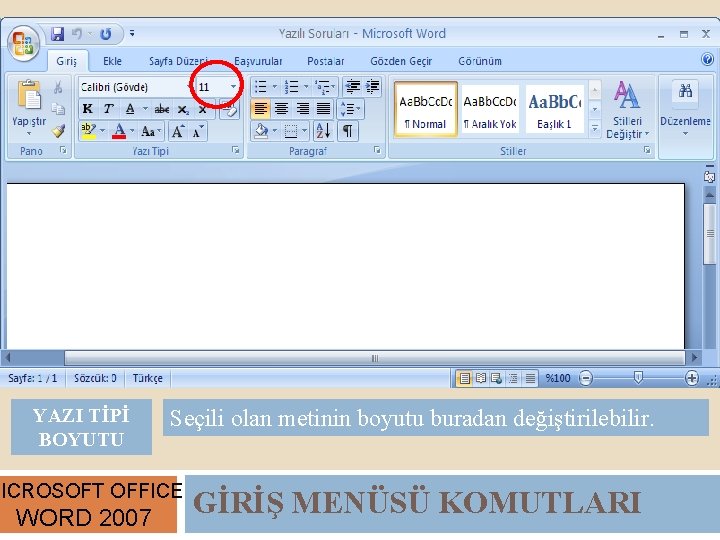Click the Redo arrow in quick access toolbar
The width and height of the screenshot is (720, 540).
[106, 34]
